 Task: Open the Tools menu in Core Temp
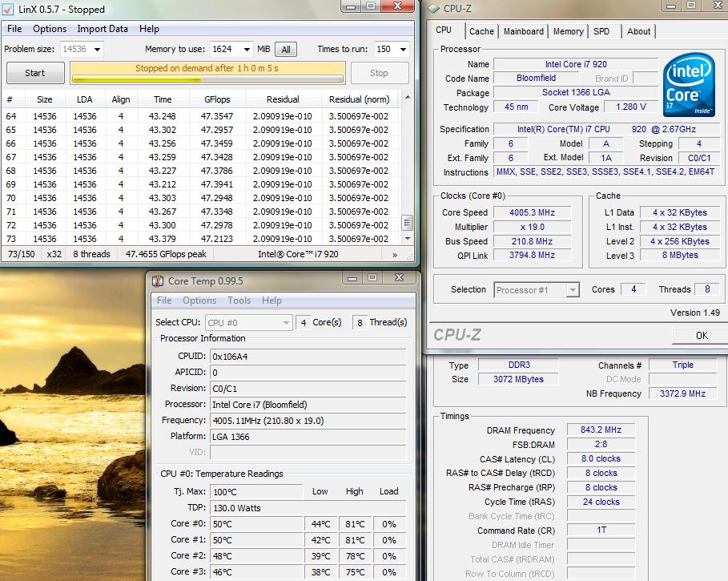coord(239,301)
